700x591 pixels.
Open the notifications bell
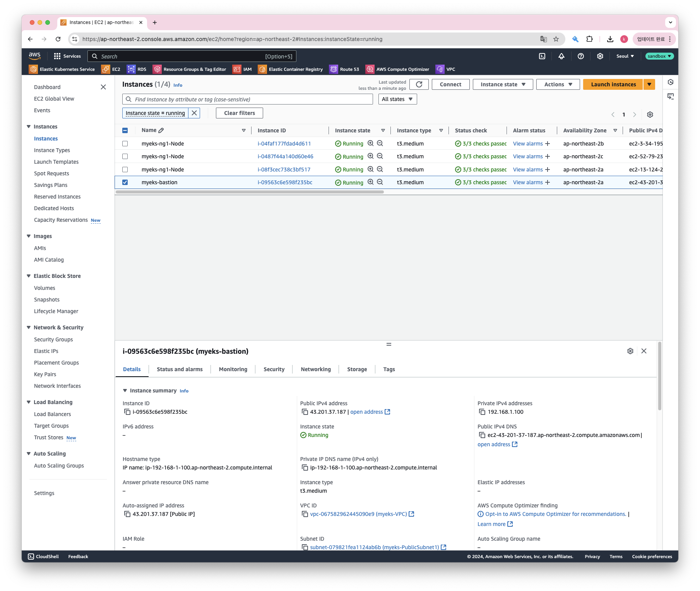(x=561, y=56)
